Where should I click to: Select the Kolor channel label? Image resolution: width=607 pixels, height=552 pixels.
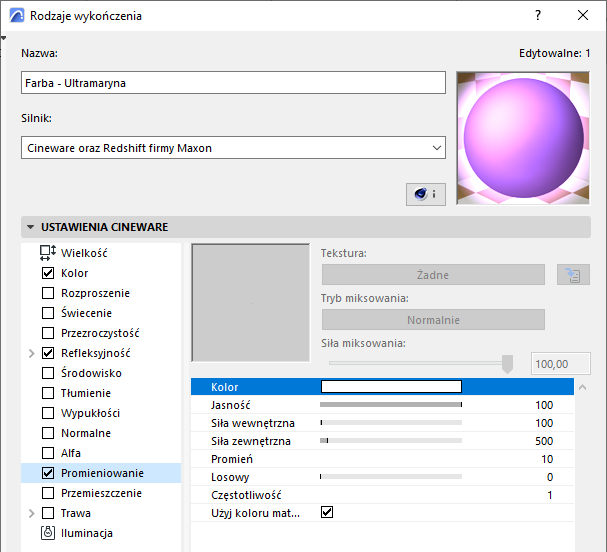coord(74,273)
